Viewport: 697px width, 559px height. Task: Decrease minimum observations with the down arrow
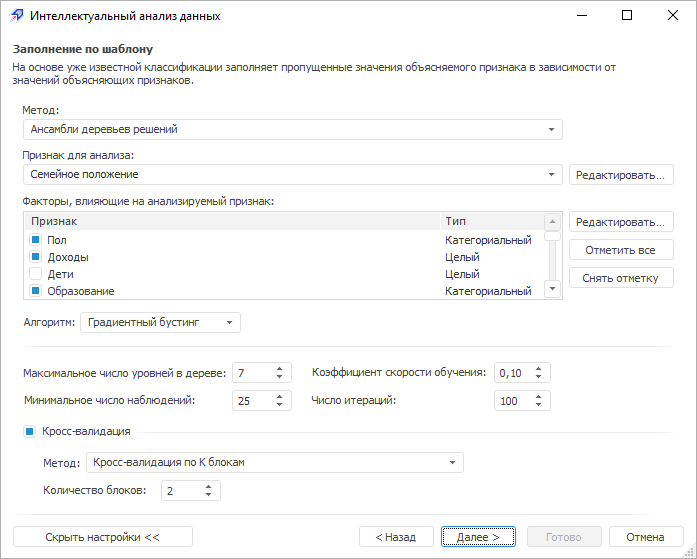click(280, 405)
